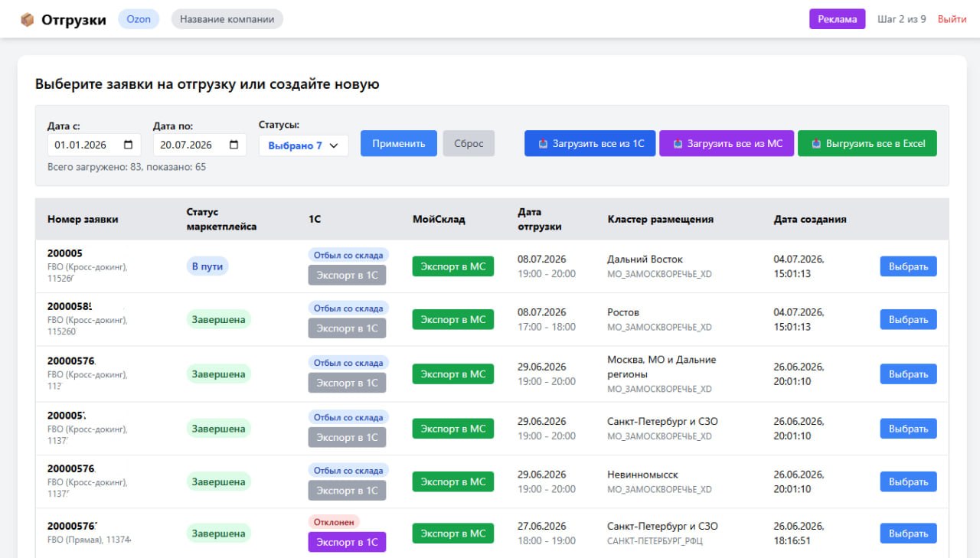Click the Ozon marketplace badge

point(139,19)
